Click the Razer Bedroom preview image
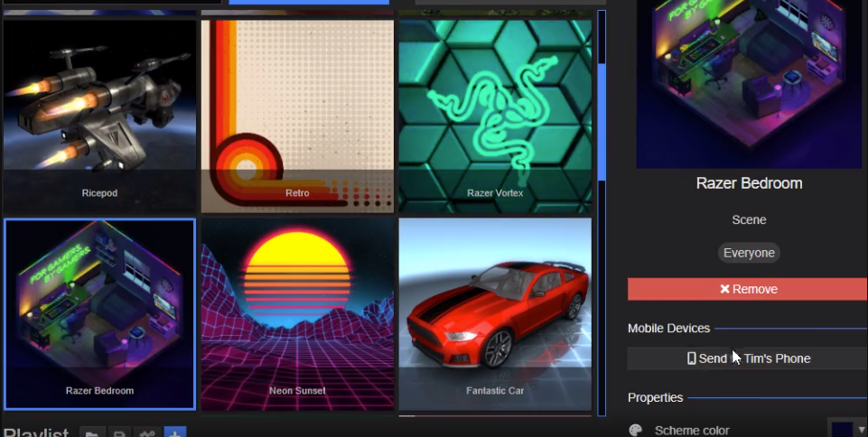 (749, 81)
